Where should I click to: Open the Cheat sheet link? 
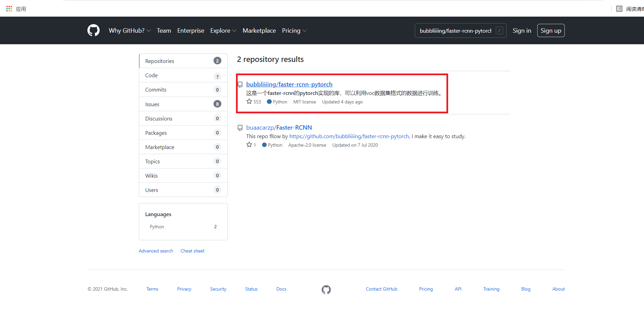click(192, 251)
